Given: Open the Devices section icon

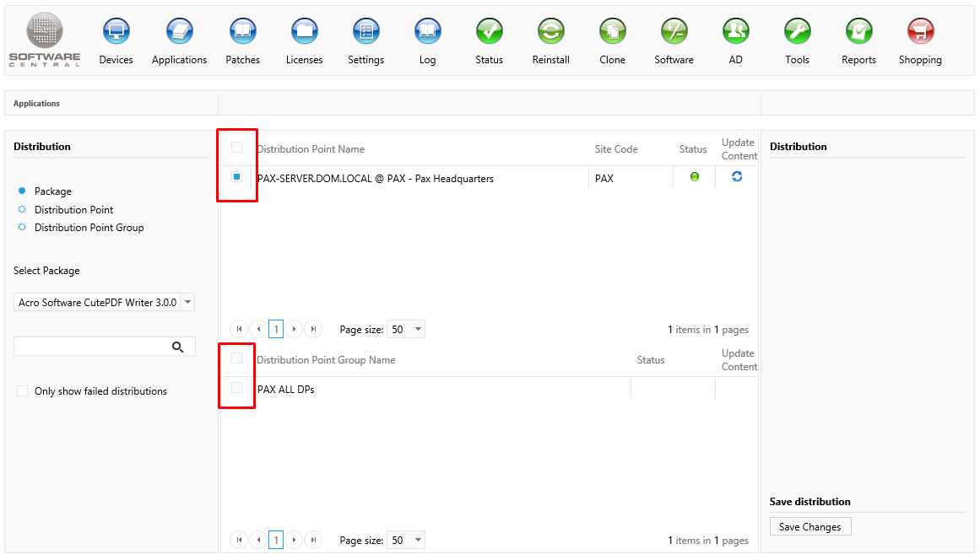Looking at the screenshot, I should (x=116, y=33).
